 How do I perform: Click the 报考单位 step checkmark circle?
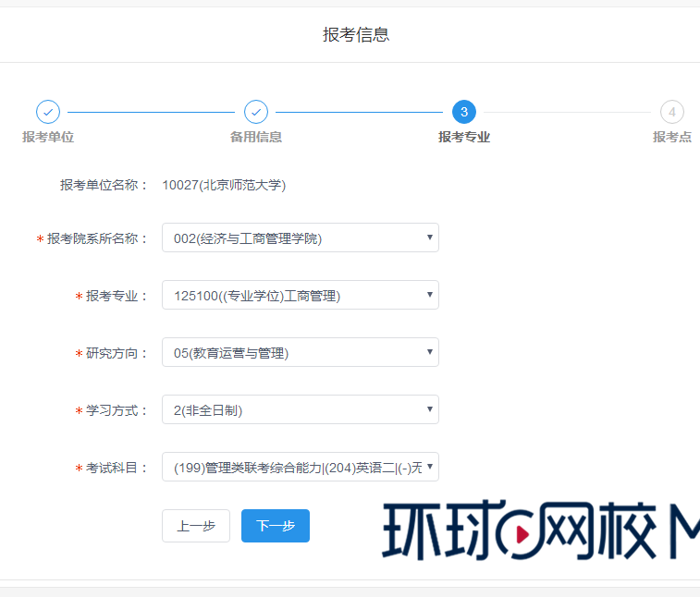(48, 112)
